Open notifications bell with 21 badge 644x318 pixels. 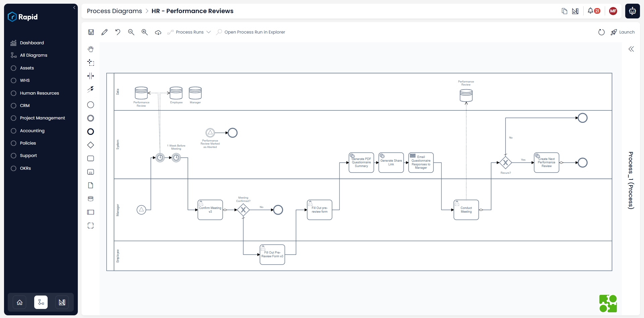[594, 11]
